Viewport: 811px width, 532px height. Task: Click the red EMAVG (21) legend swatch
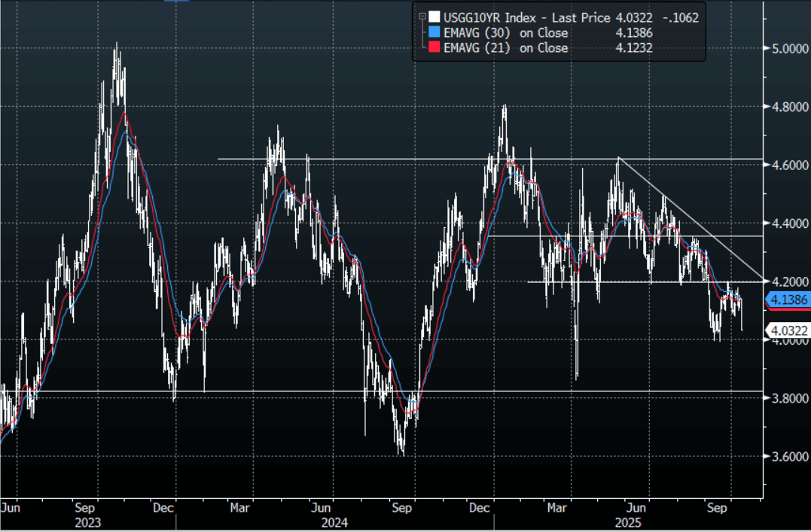tap(433, 48)
